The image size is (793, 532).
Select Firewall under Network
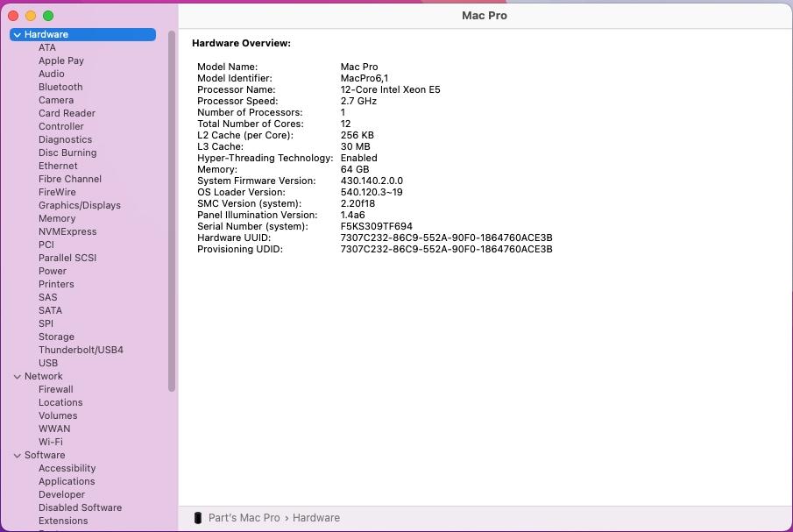55,389
